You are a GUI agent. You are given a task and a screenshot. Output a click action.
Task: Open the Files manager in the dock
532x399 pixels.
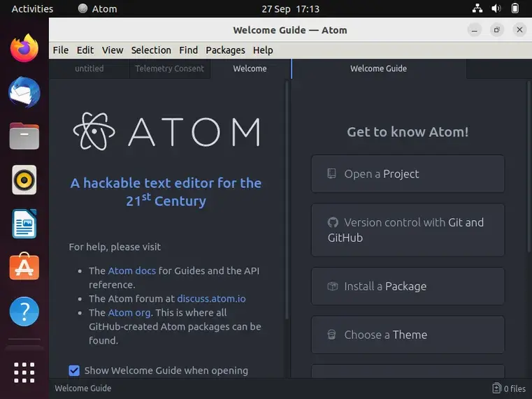(24, 136)
